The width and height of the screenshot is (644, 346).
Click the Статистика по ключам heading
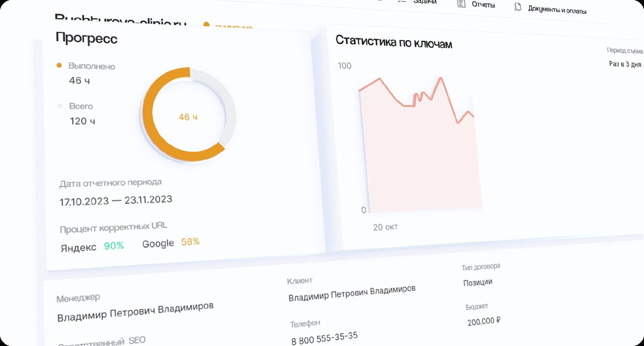394,42
